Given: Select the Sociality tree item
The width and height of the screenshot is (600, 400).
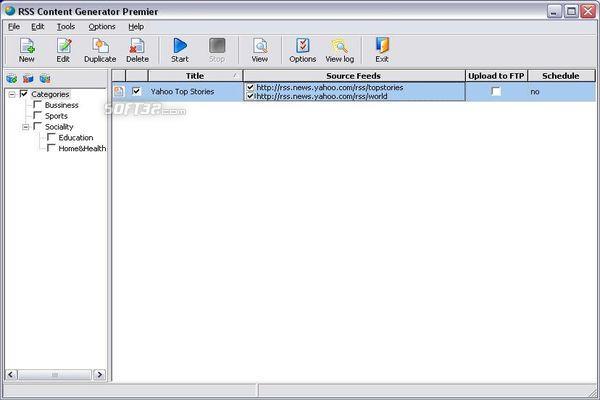Looking at the screenshot, I should pyautogui.click(x=59, y=127).
